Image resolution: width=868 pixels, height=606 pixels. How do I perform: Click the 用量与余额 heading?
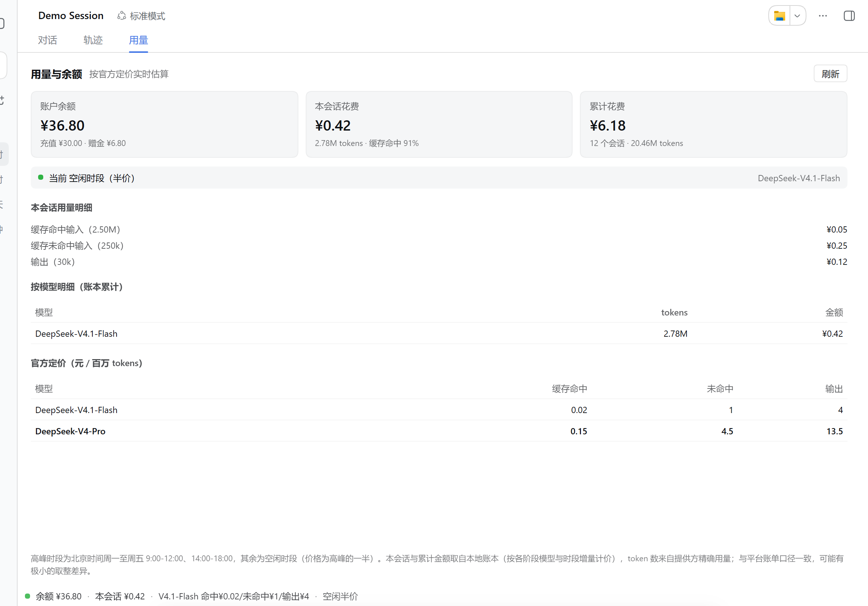(x=56, y=74)
